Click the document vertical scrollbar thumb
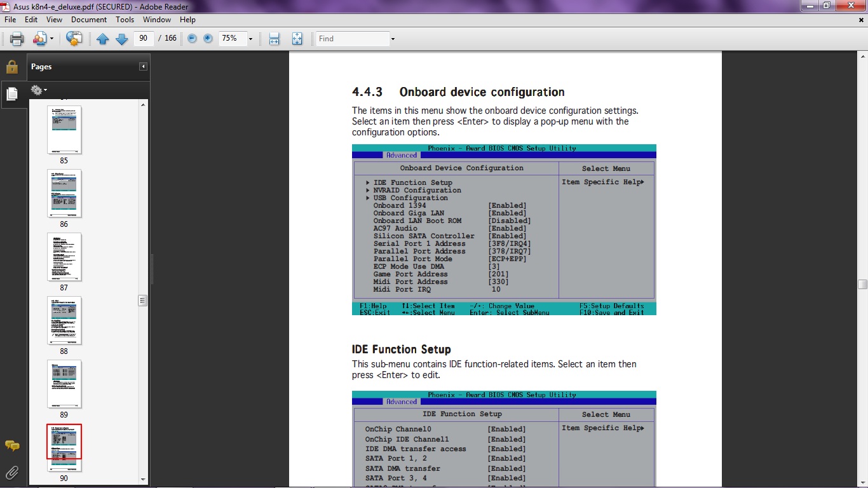The width and height of the screenshot is (868, 488). pos(862,284)
